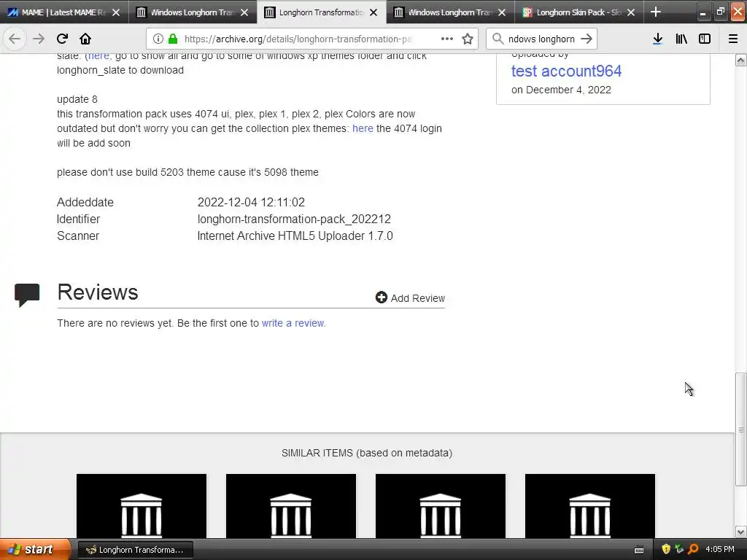Submit search with the arrow button
This screenshot has height=560, width=747.
point(587,39)
